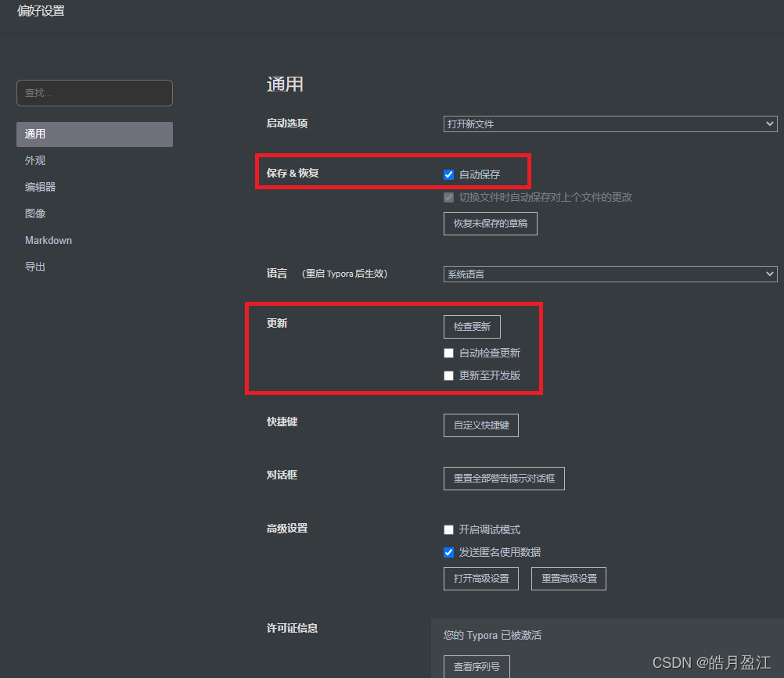Image resolution: width=784 pixels, height=678 pixels.
Task: Click the 重启 Typora 后生效 note
Action: [x=344, y=274]
